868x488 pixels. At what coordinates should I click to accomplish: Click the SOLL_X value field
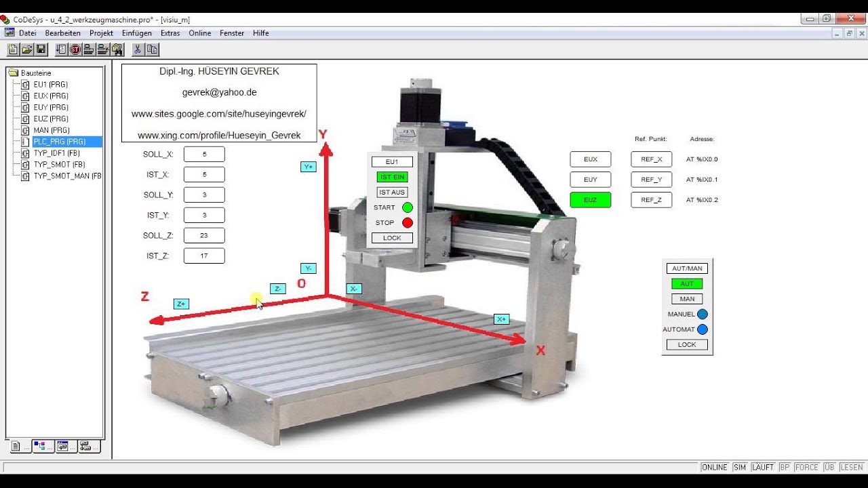point(204,154)
